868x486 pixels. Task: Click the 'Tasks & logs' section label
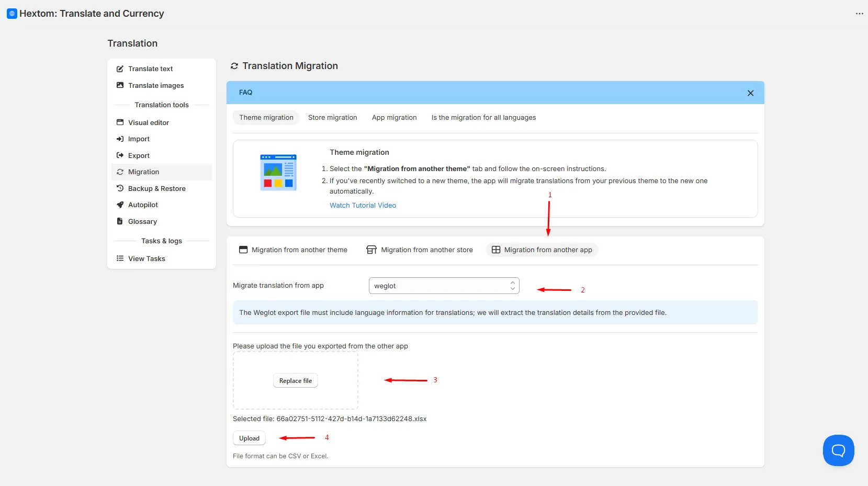pyautogui.click(x=162, y=241)
